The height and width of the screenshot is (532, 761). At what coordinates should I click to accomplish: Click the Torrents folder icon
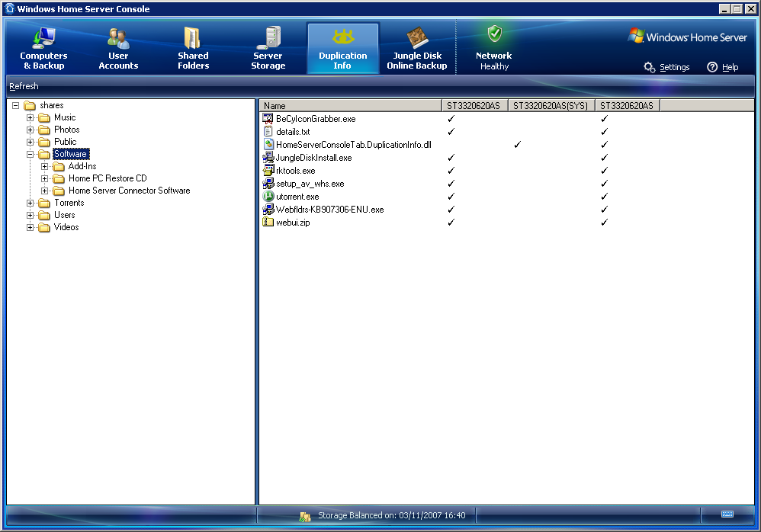point(44,203)
